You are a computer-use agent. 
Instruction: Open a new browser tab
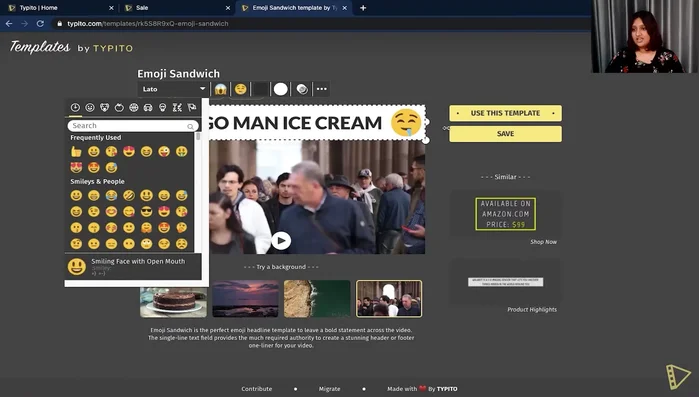pyautogui.click(x=363, y=8)
